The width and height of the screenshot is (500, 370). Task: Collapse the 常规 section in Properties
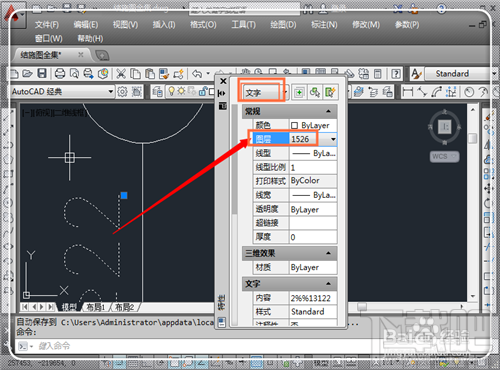coord(328,111)
